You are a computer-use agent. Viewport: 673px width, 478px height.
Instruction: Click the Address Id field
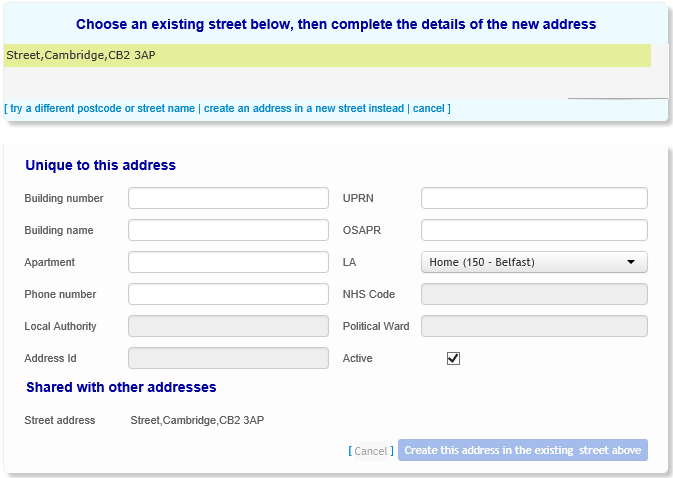point(228,358)
